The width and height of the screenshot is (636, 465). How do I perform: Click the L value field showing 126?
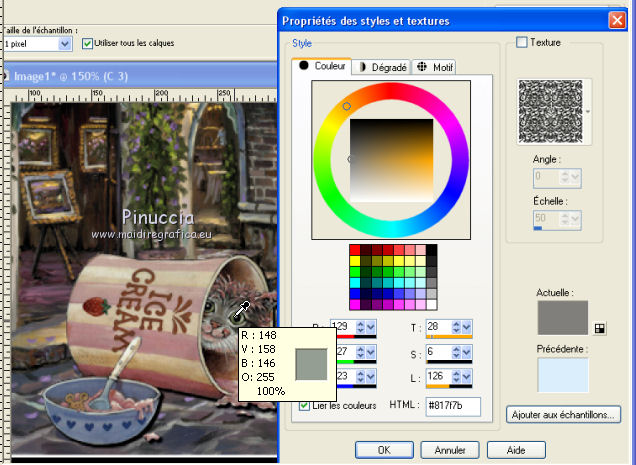click(x=438, y=377)
